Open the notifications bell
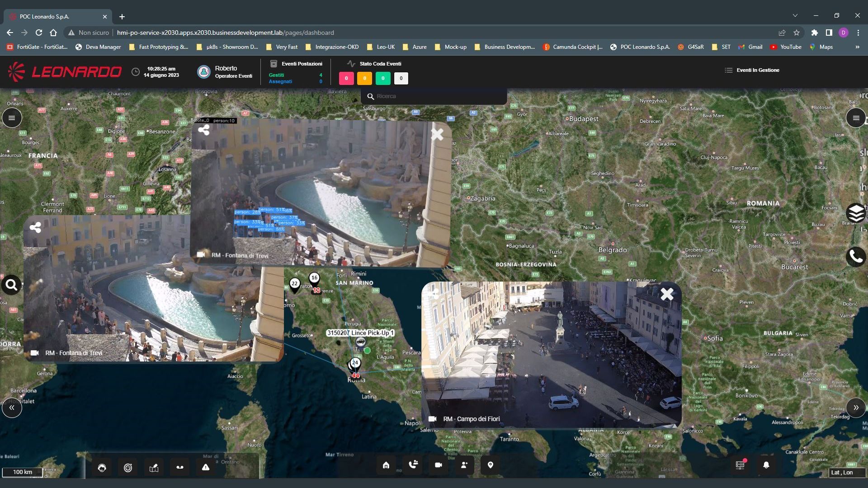The width and height of the screenshot is (868, 488). 766,465
